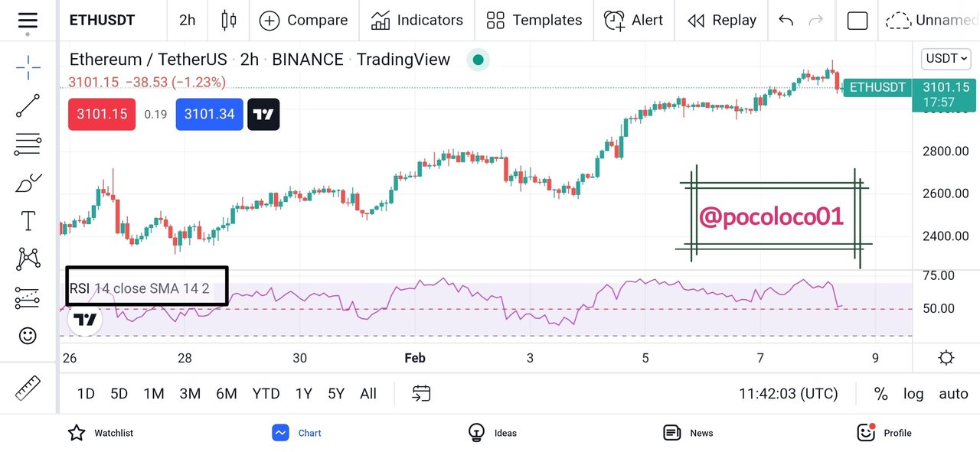Select the 3M date range
This screenshot has width=980, height=452.
(190, 394)
